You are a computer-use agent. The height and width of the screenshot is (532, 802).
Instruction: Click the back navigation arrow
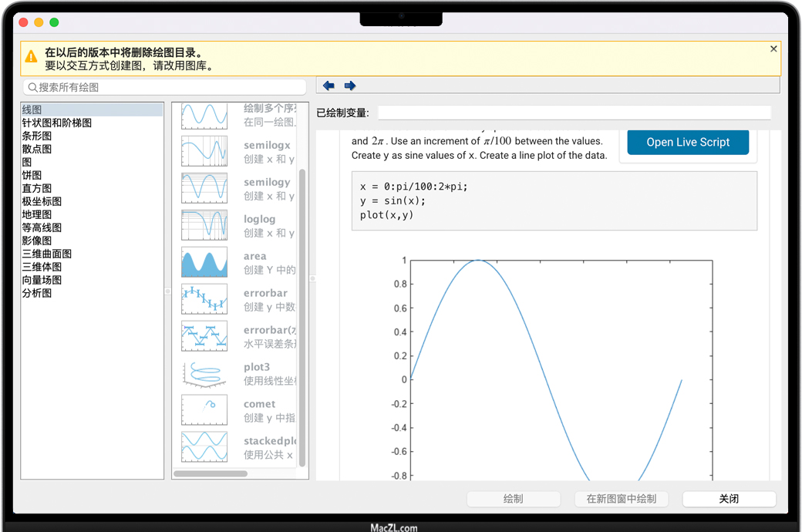(x=329, y=86)
